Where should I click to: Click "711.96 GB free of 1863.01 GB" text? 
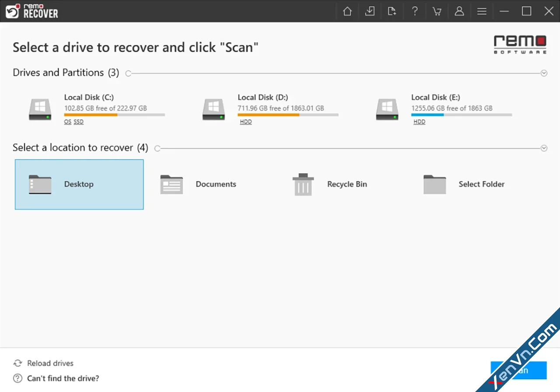tap(281, 108)
